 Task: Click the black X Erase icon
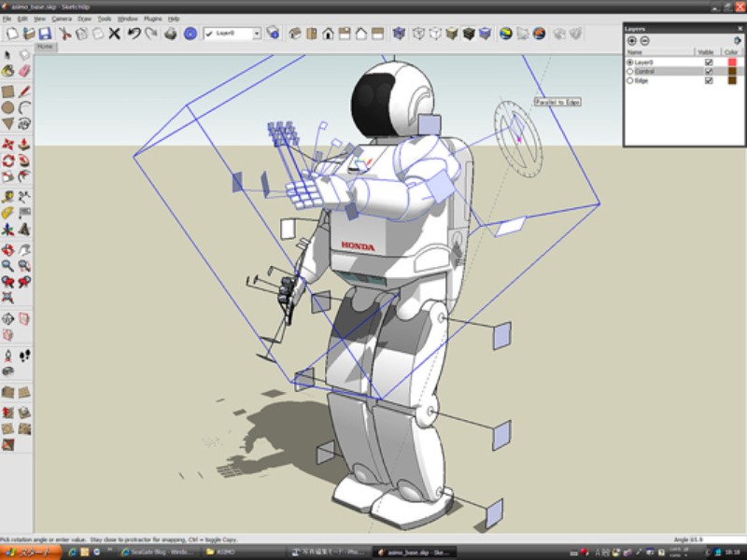click(114, 34)
